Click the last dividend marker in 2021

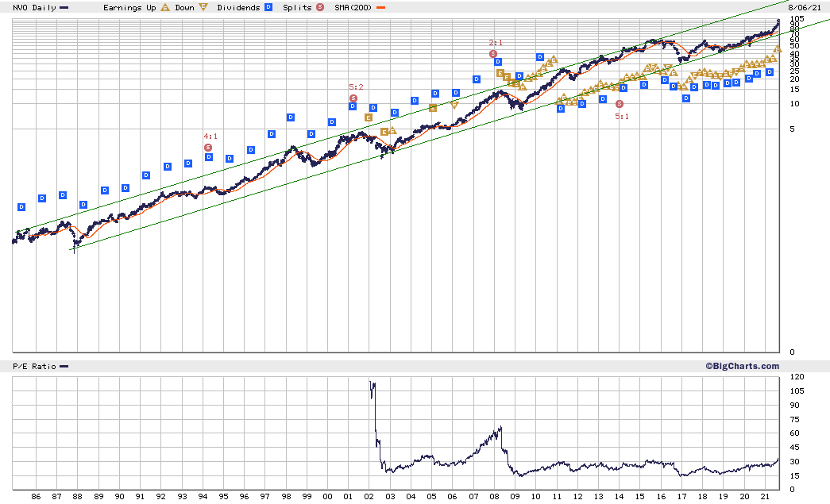click(770, 72)
